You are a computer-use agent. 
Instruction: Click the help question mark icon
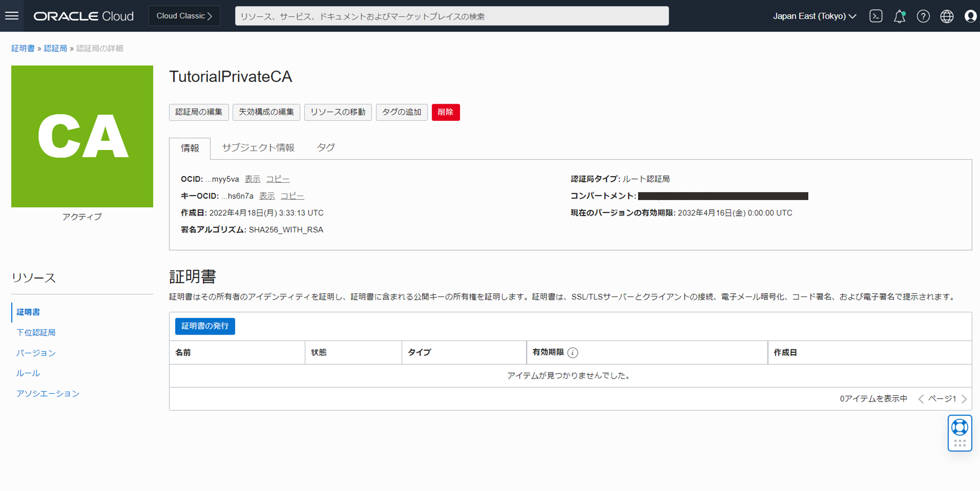tap(923, 16)
